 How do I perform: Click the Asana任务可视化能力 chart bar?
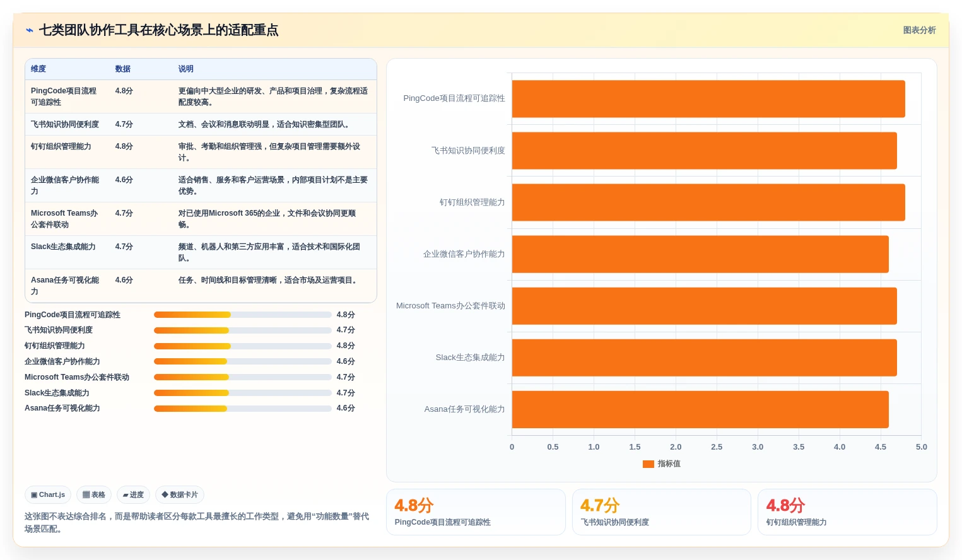(x=700, y=409)
